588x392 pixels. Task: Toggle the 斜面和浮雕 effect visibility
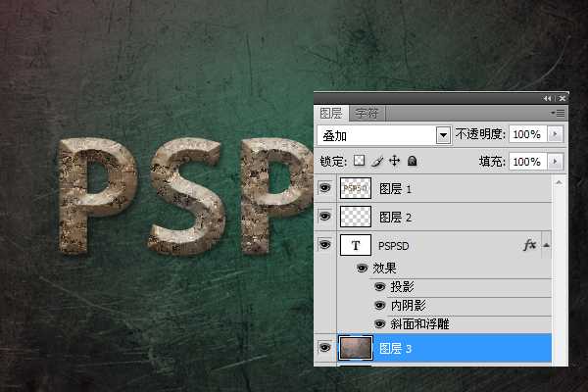pyautogui.click(x=380, y=323)
